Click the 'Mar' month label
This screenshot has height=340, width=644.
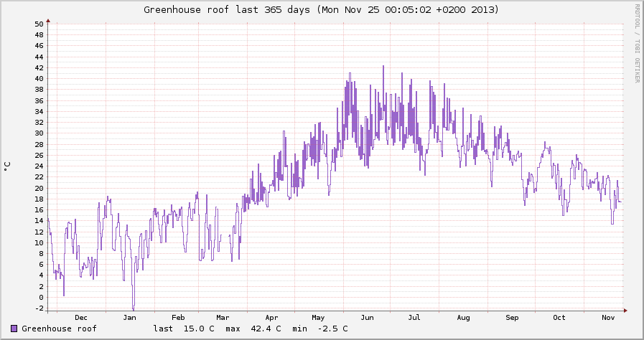point(223,318)
